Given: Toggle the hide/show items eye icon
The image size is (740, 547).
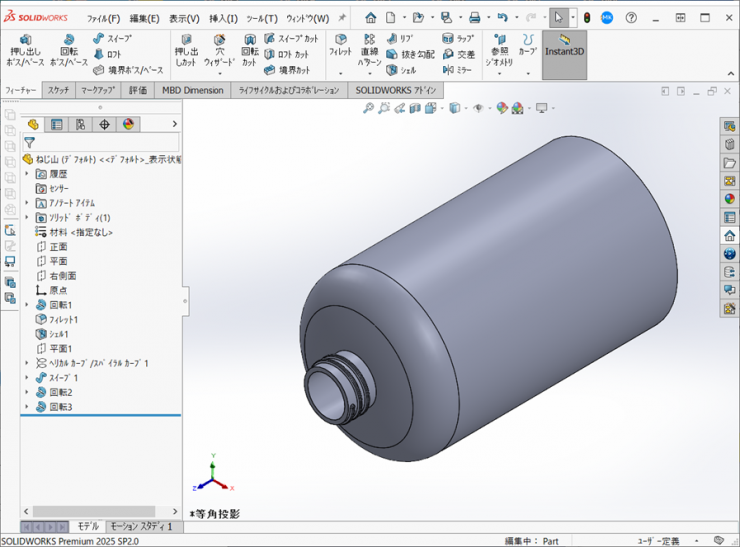Looking at the screenshot, I should click(479, 108).
